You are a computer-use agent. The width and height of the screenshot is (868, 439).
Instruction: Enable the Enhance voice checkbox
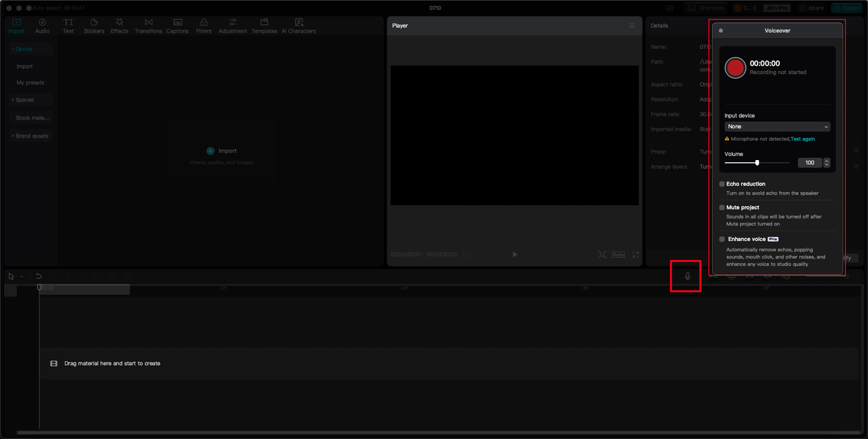[x=722, y=239]
